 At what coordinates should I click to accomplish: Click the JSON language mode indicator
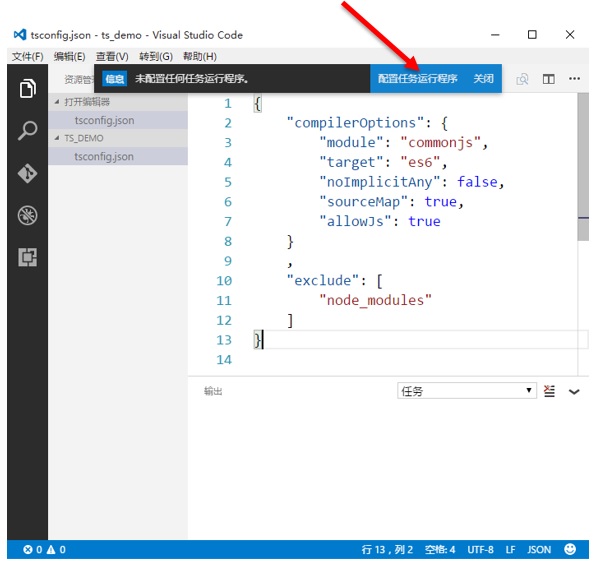point(539,549)
